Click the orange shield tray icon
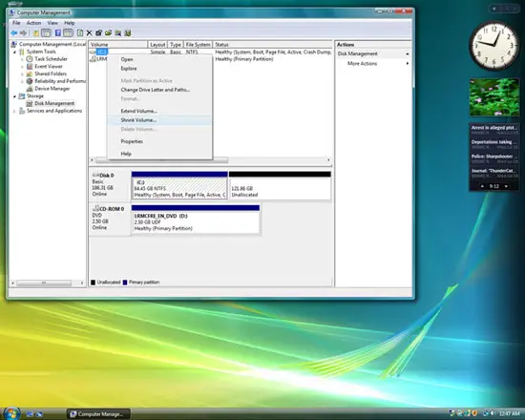This screenshot has width=525, height=420. tap(474, 413)
